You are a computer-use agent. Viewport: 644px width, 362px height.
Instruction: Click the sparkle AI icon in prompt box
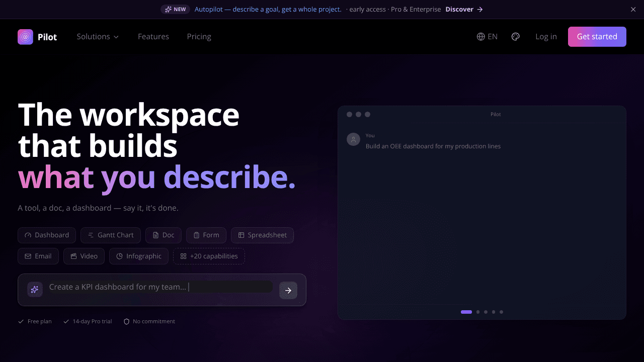pyautogui.click(x=35, y=289)
